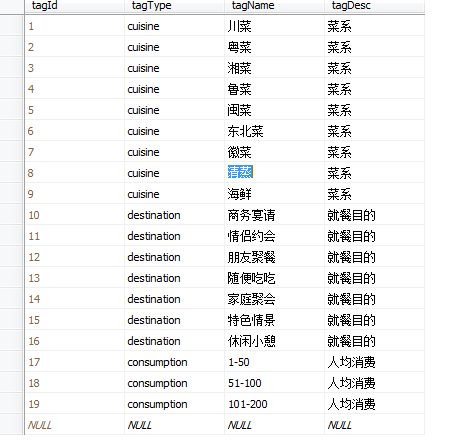Select the NULL tagName cell in new row

click(x=274, y=425)
